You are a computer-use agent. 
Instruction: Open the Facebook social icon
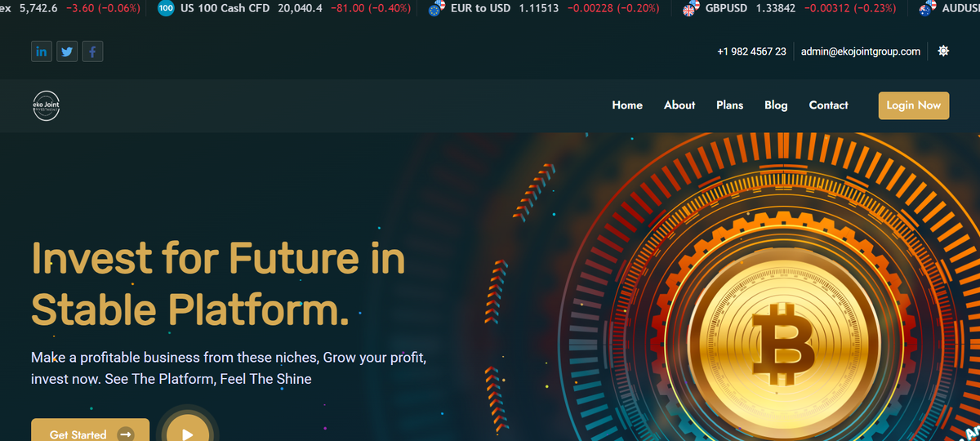92,51
